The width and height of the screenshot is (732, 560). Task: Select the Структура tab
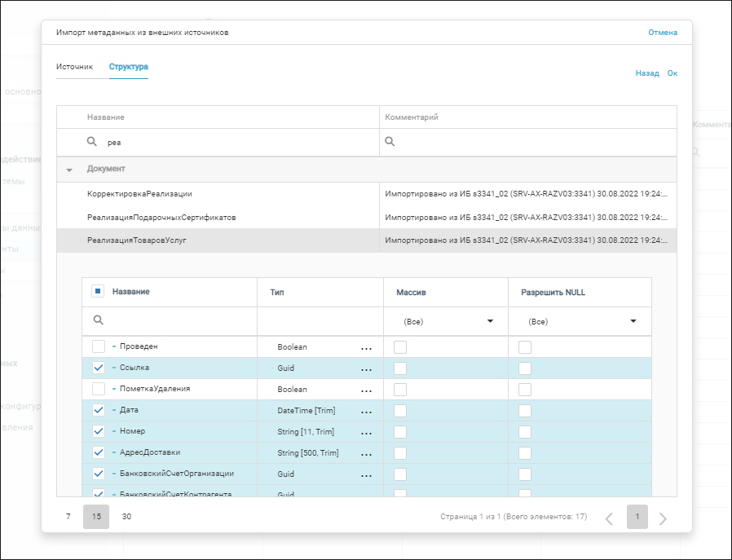pyautogui.click(x=129, y=67)
